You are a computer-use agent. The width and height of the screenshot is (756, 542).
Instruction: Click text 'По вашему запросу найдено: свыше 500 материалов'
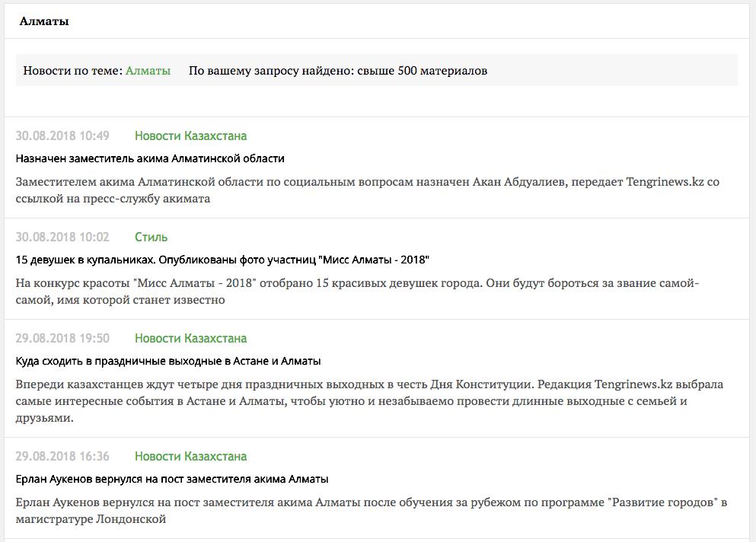click(x=338, y=71)
